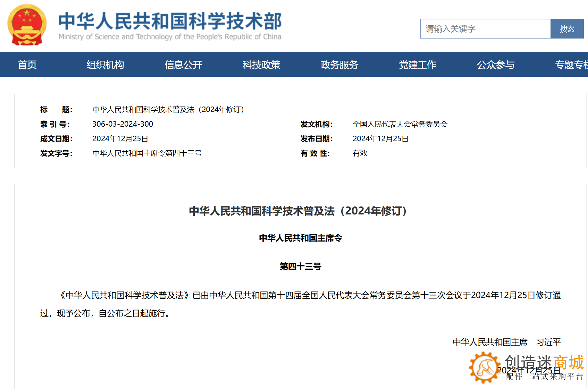Click the English subtitle Ministry of Science and Technology
Screen dimensions: 588x389
(x=170, y=37)
